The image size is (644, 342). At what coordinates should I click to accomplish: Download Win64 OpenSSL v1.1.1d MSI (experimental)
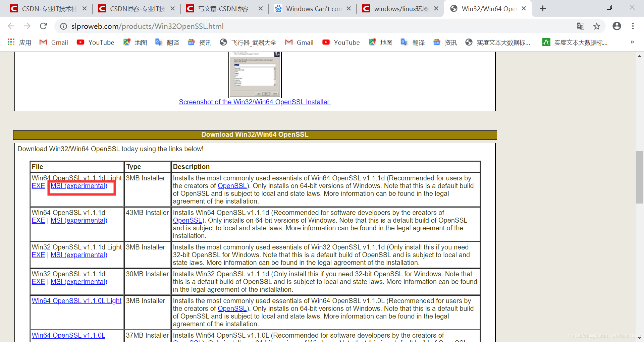click(79, 220)
